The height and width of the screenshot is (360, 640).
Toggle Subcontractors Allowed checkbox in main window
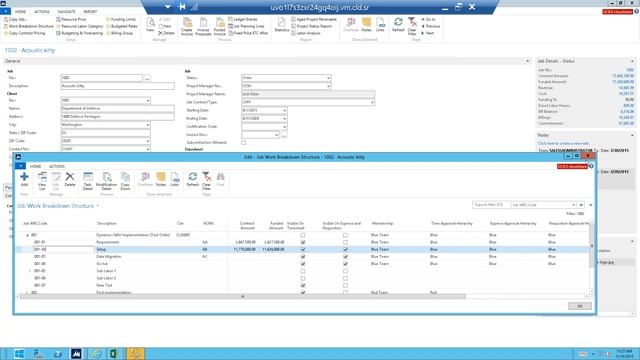coord(244,142)
